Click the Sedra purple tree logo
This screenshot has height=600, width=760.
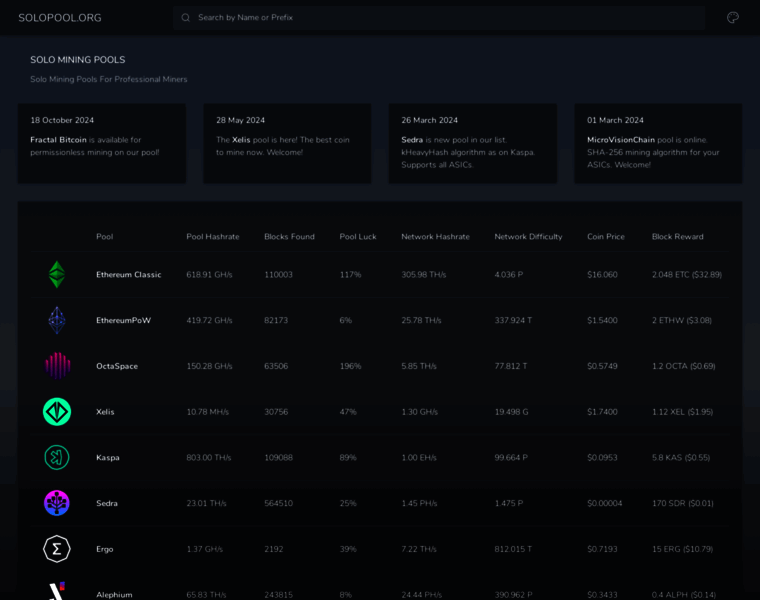tap(57, 503)
